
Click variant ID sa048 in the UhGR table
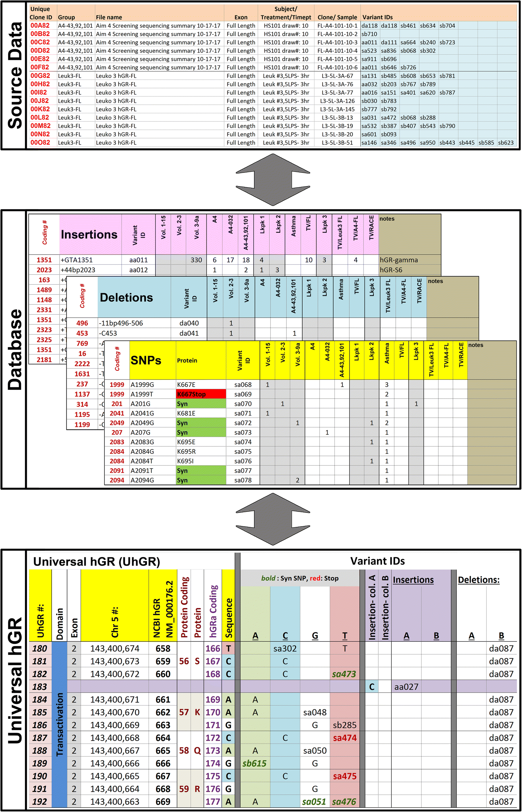click(x=315, y=712)
